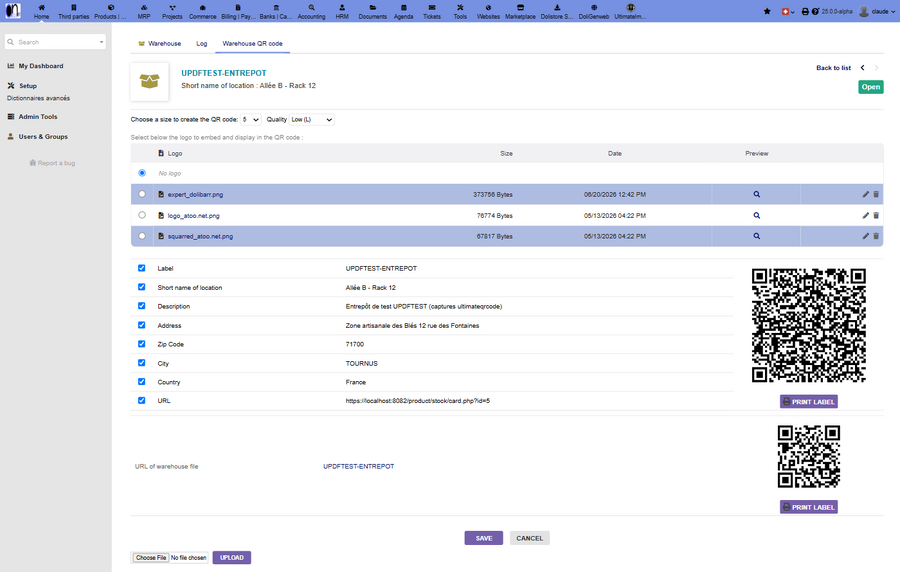Open the Home menu in top bar
The width and height of the screenshot is (900, 572).
[x=41, y=11]
